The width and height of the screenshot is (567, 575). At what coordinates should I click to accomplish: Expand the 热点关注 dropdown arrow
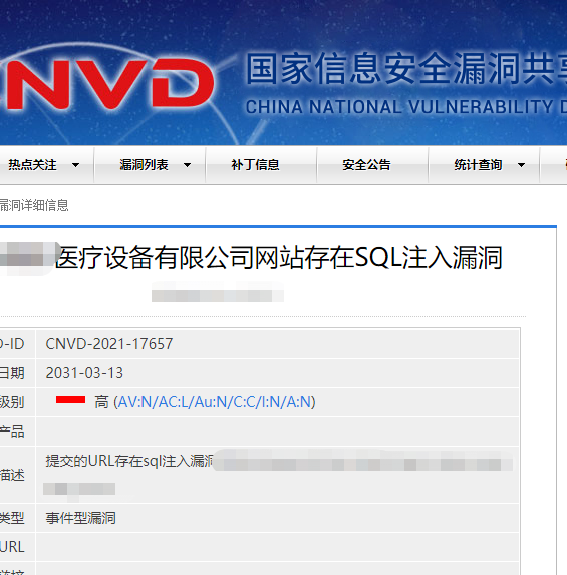pyautogui.click(x=76, y=165)
